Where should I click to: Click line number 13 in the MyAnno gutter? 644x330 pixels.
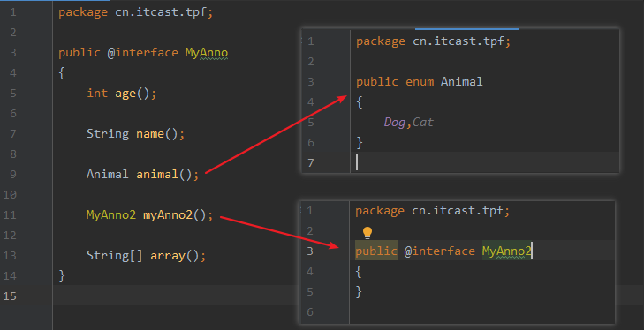point(10,255)
